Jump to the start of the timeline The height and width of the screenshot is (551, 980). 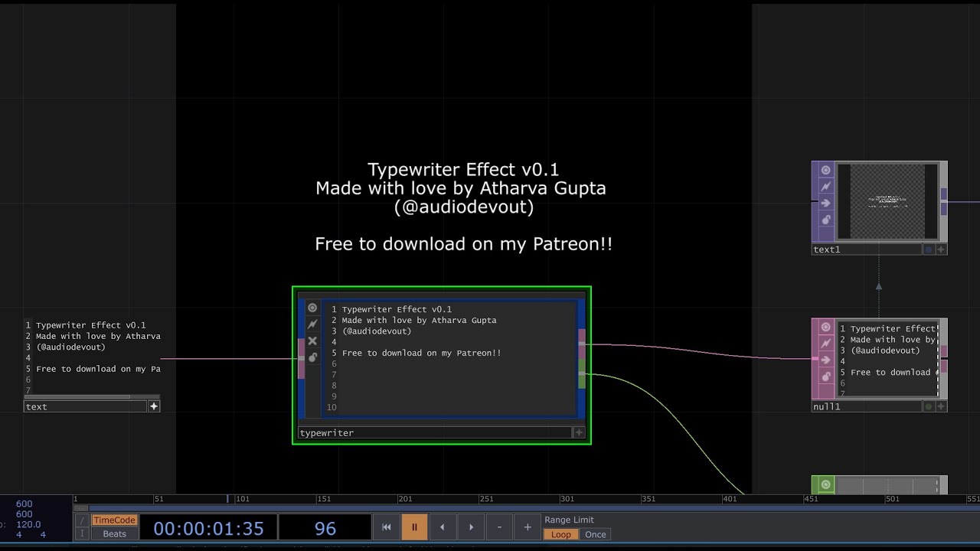(387, 527)
